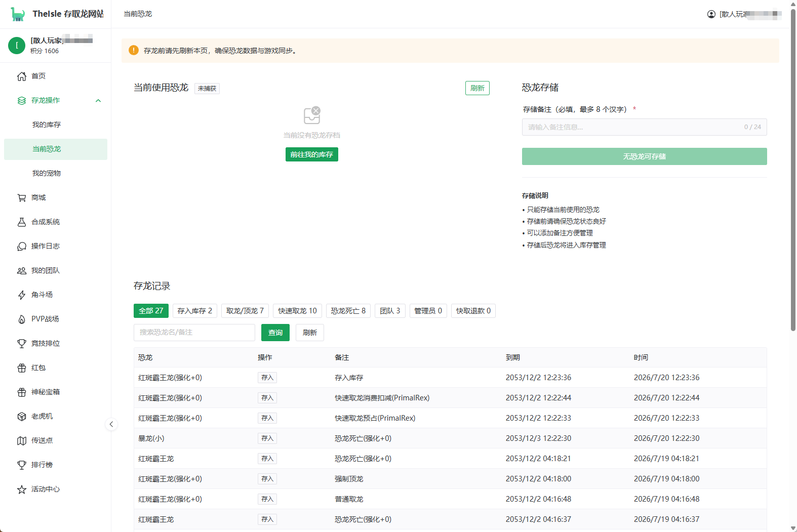Click the 积分 1606 points label
The width and height of the screenshot is (797, 532).
point(45,51)
